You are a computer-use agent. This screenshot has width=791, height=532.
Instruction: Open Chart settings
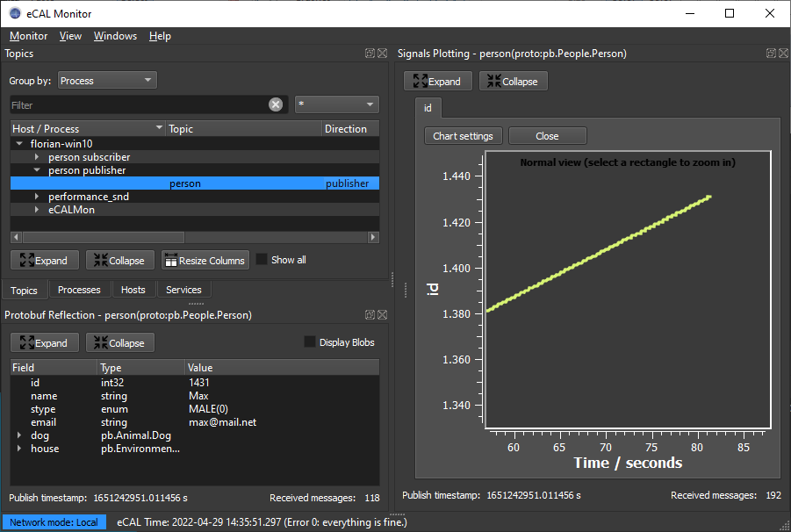point(463,136)
